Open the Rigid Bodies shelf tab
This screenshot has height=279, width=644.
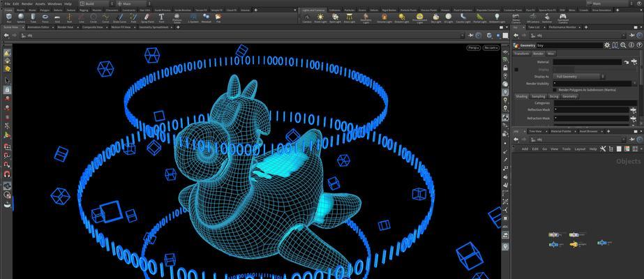click(389, 10)
